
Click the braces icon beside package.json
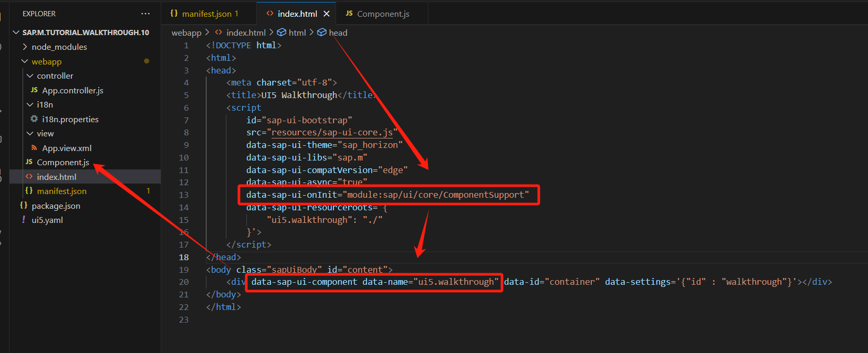pyautogui.click(x=24, y=206)
